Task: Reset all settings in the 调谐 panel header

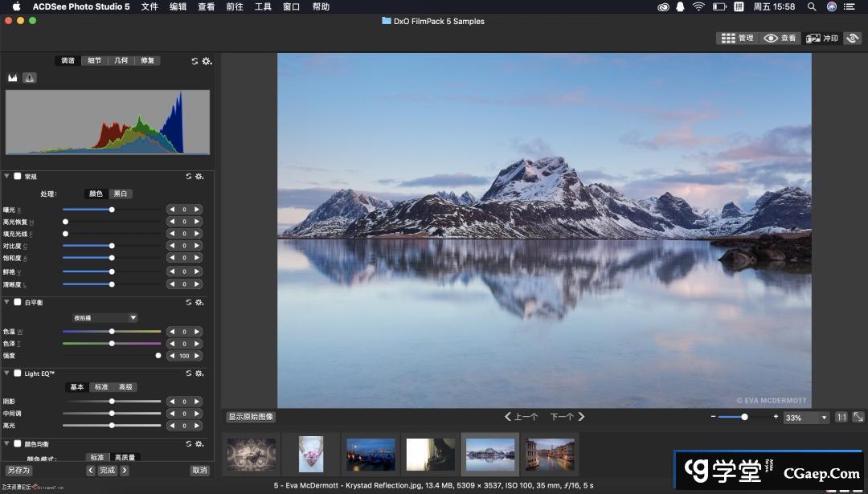Action: pos(194,61)
